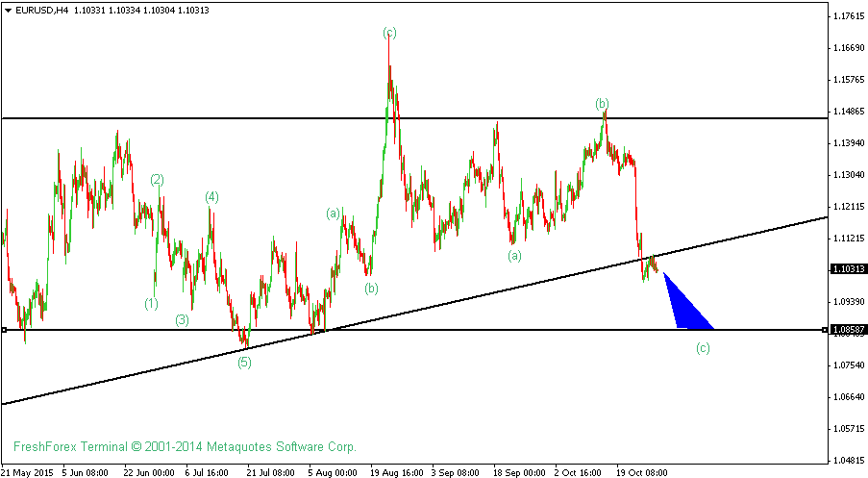Screen dimensions: 868x478
Task: Click the current price tag 1.10313
Action: tap(849, 268)
